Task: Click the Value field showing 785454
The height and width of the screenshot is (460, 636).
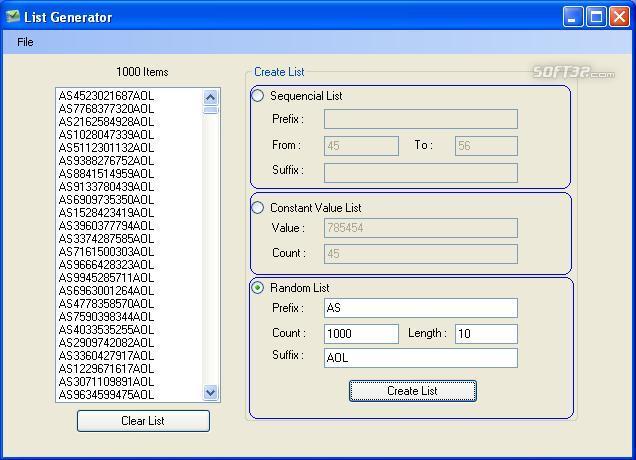Action: tap(421, 228)
